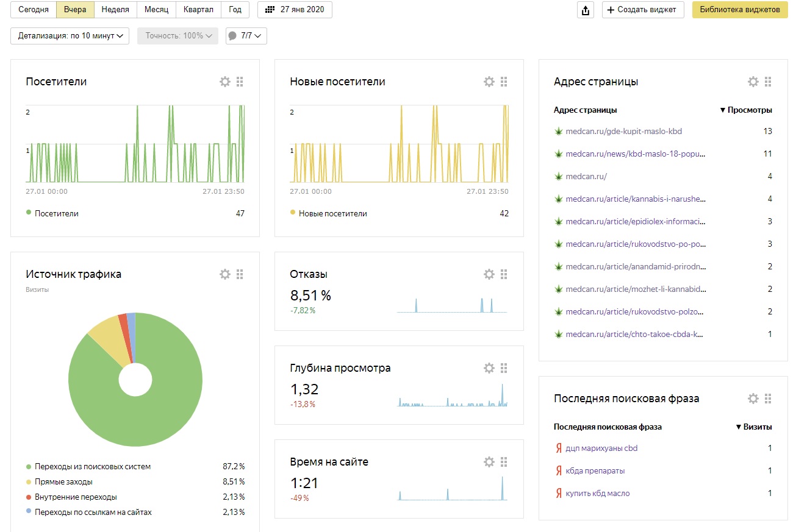Open settings gear of Новые посетители widget

point(489,82)
